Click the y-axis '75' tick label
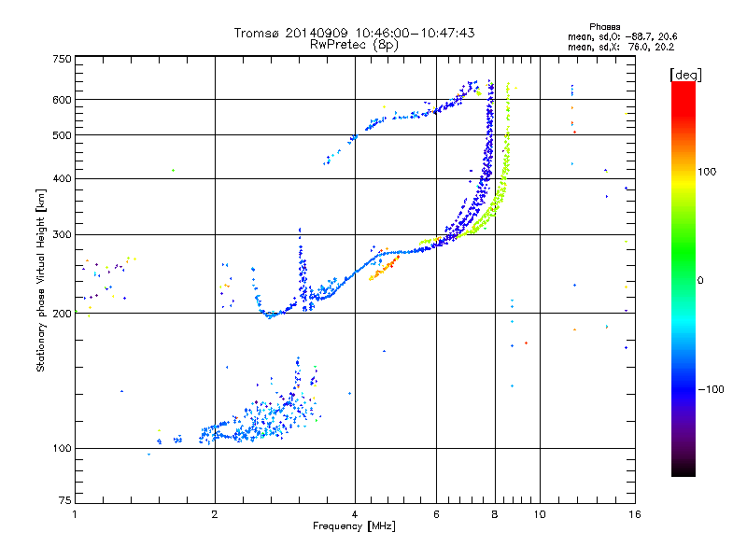The width and height of the screenshot is (747, 560). point(65,500)
